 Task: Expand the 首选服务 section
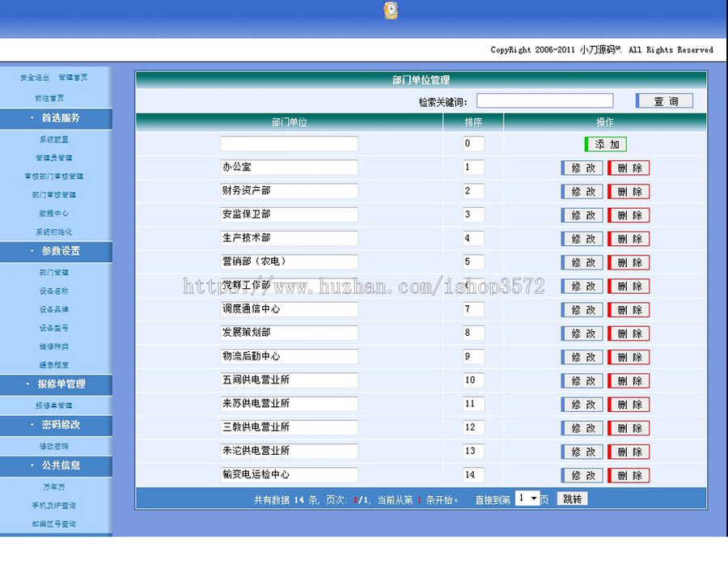click(x=57, y=118)
